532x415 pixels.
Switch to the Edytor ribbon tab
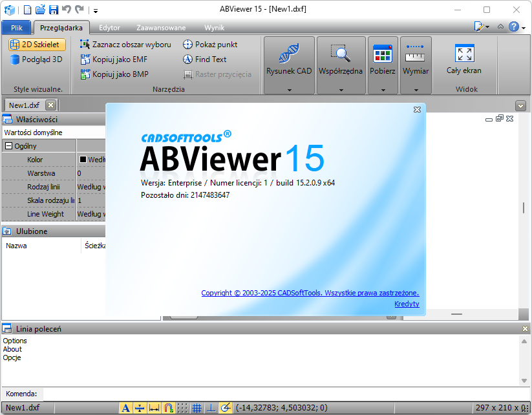coord(109,28)
